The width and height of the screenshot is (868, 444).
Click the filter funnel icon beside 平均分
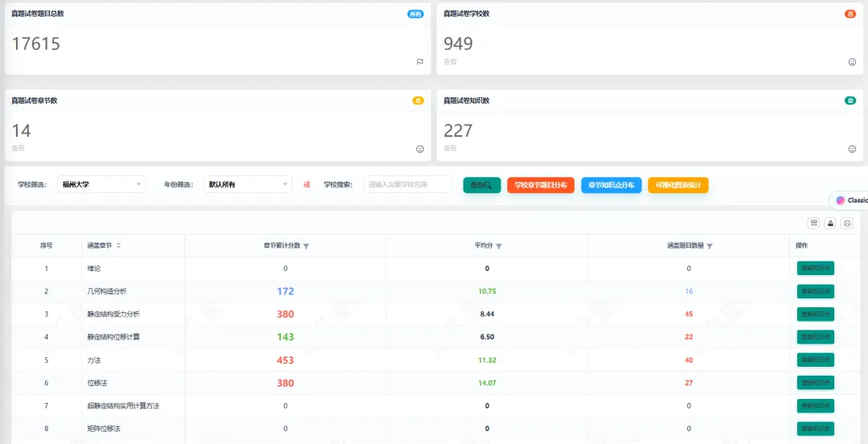click(x=499, y=246)
